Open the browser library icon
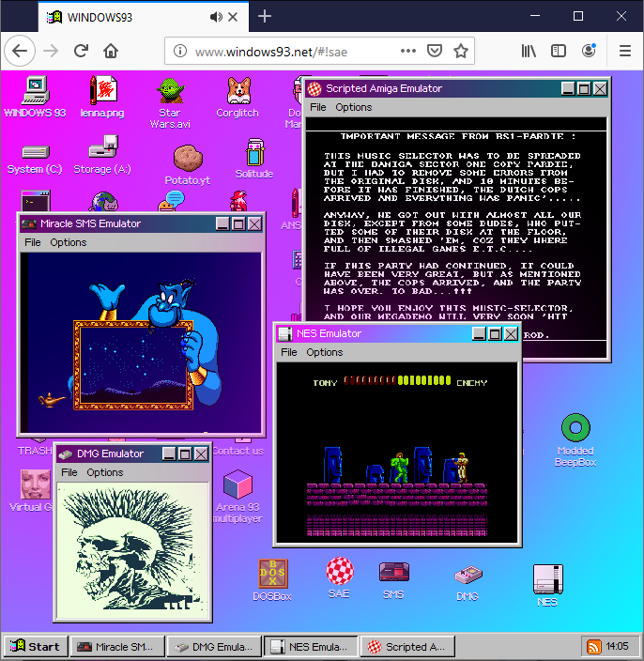 pos(529,51)
